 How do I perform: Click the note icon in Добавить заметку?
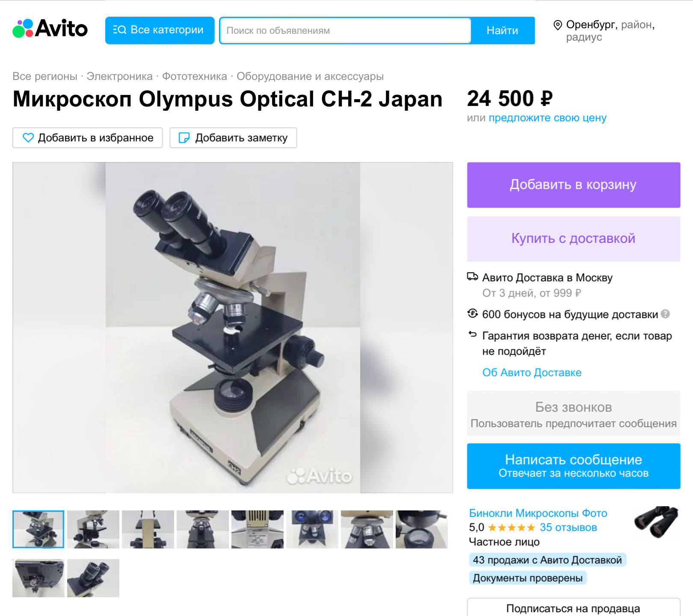coord(184,138)
